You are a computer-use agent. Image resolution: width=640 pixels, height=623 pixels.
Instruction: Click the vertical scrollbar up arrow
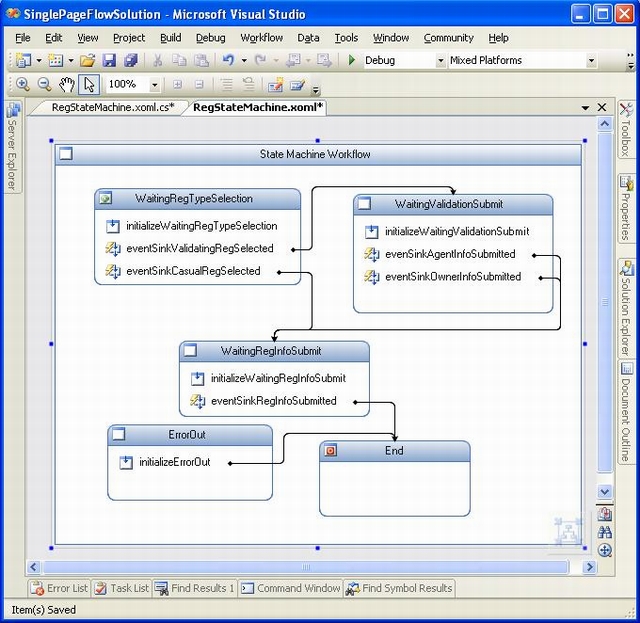pyautogui.click(x=604, y=123)
